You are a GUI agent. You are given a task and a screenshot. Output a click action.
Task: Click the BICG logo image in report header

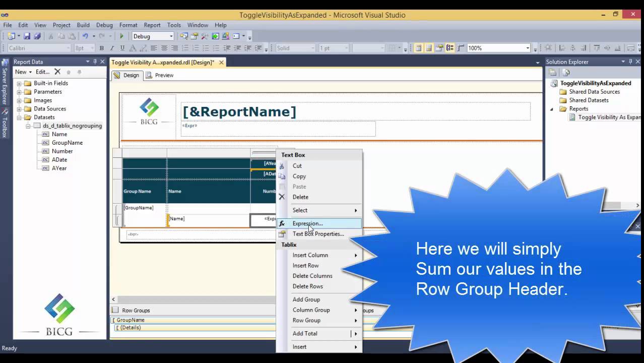click(149, 111)
